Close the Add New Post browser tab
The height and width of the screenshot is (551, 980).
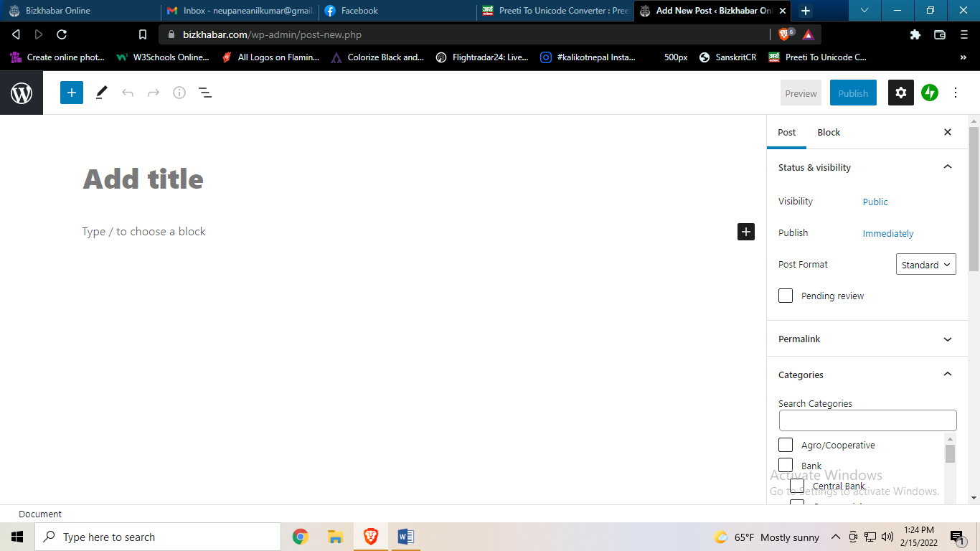pos(783,11)
